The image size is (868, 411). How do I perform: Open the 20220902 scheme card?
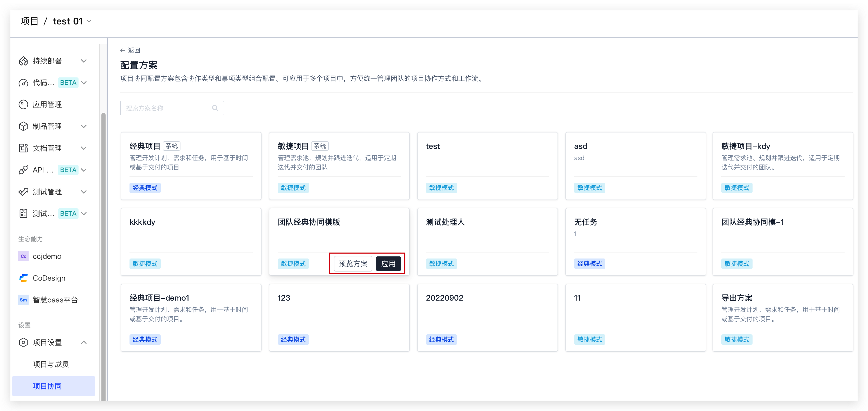pos(487,318)
